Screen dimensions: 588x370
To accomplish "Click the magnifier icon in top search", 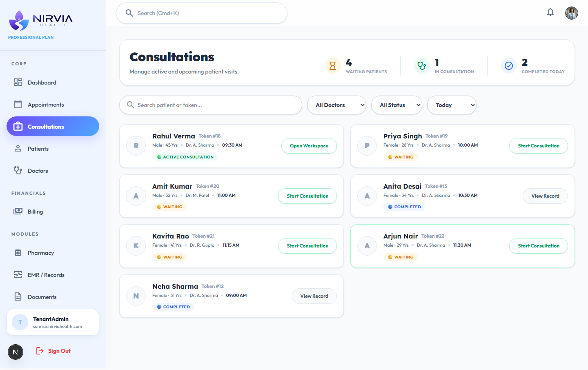I will (129, 13).
